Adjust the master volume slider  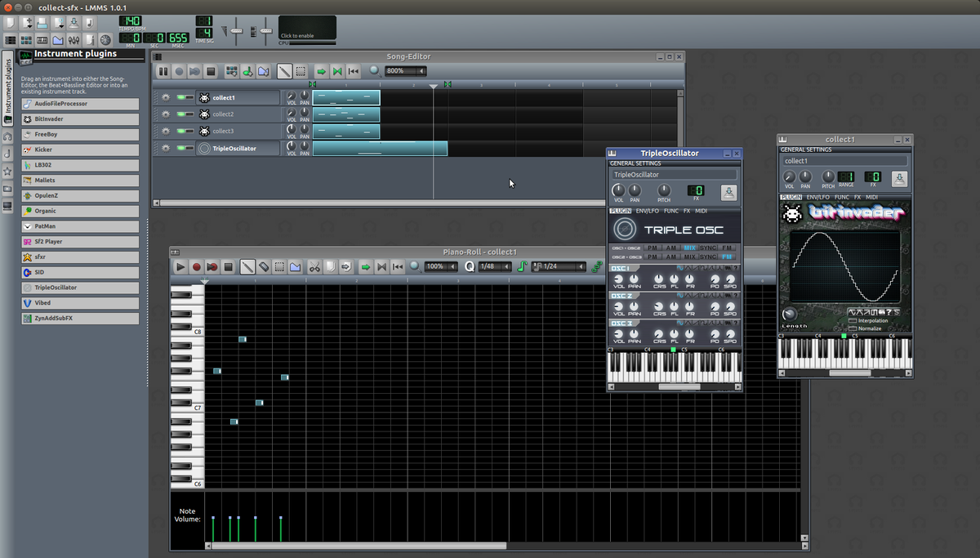(x=238, y=32)
